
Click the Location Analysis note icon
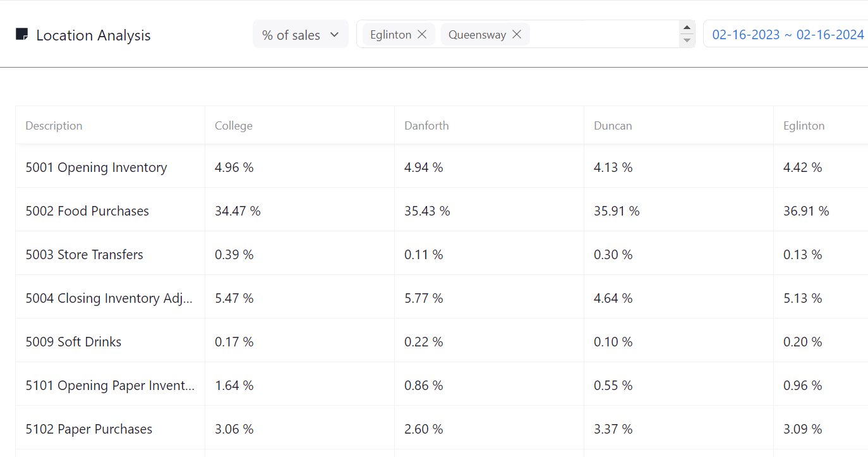coord(21,34)
